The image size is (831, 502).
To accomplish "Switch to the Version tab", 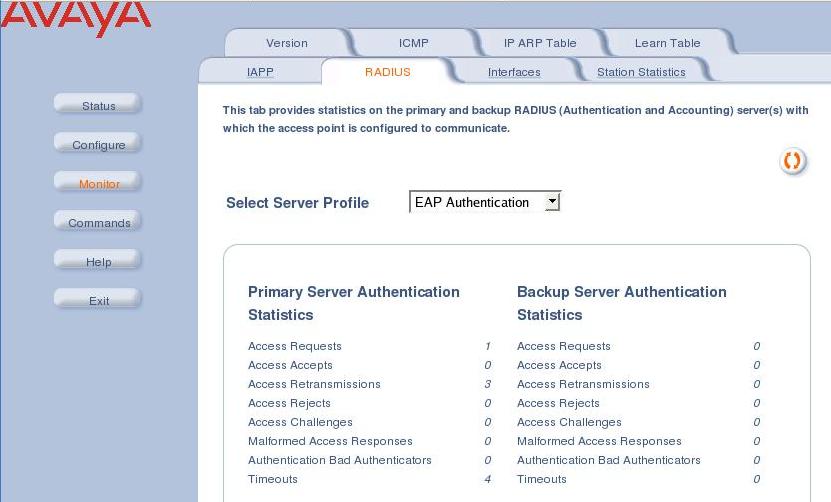I will coord(287,43).
